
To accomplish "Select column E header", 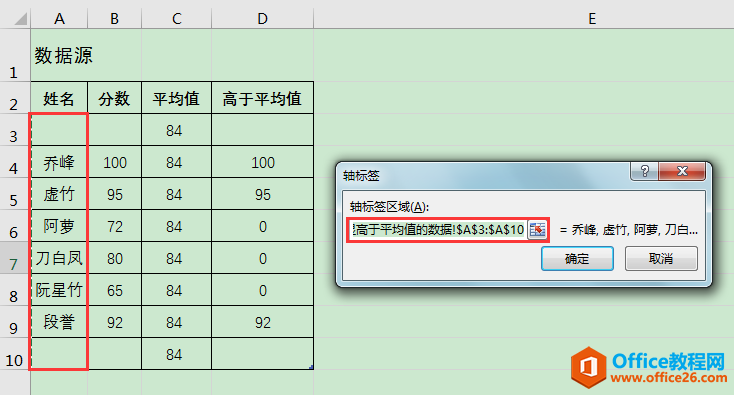I will (592, 19).
